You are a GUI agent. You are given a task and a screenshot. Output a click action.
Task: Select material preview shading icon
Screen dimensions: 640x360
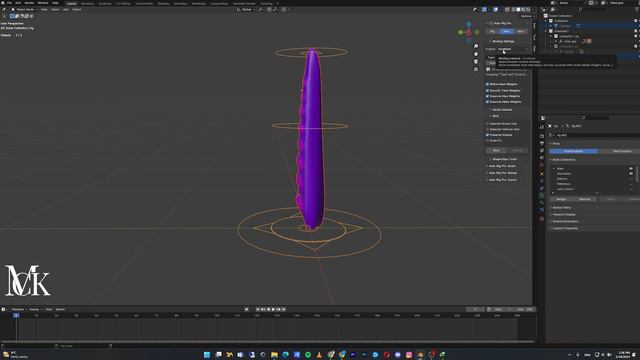tap(523, 9)
